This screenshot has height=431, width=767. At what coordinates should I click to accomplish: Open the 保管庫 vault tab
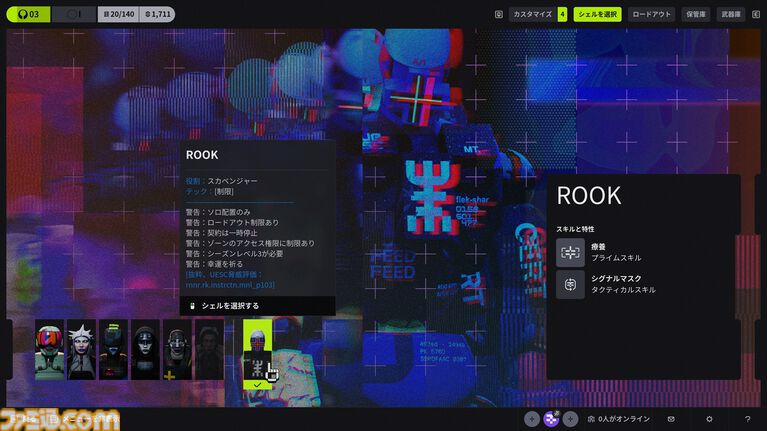pos(696,14)
